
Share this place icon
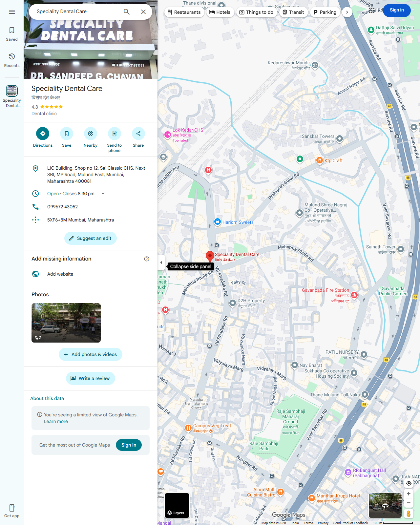click(138, 134)
